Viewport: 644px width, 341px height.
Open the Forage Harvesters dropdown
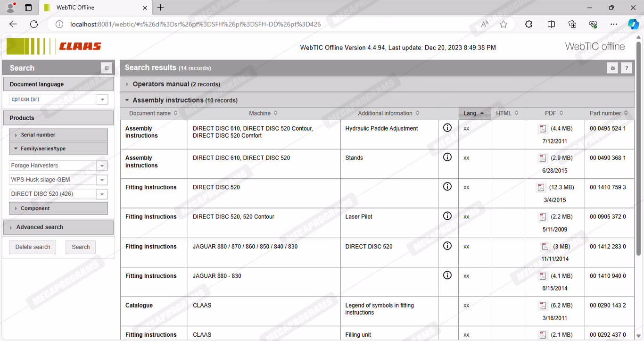tap(102, 166)
